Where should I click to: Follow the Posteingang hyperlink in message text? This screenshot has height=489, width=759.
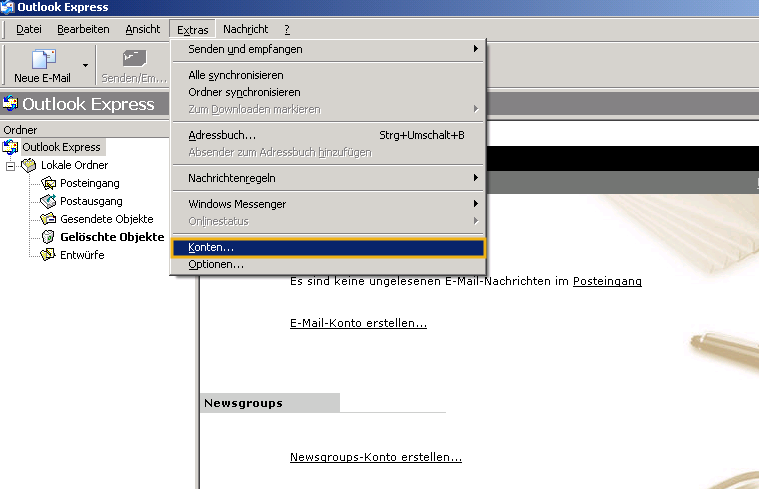[x=607, y=281]
